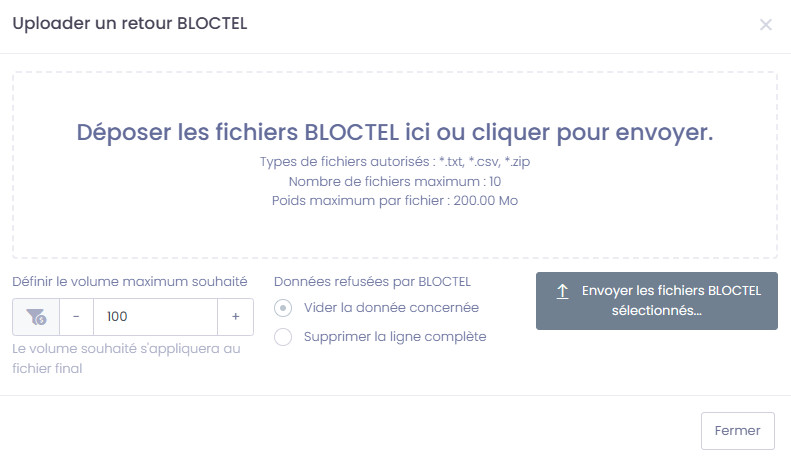Click the "Définir le volume maximum souhaité" label

[130, 281]
